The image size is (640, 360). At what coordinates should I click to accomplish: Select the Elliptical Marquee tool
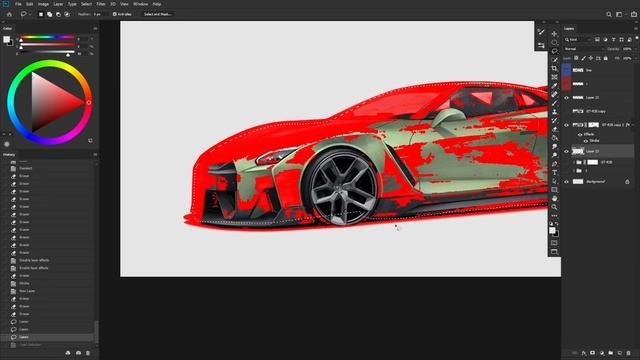(554, 42)
